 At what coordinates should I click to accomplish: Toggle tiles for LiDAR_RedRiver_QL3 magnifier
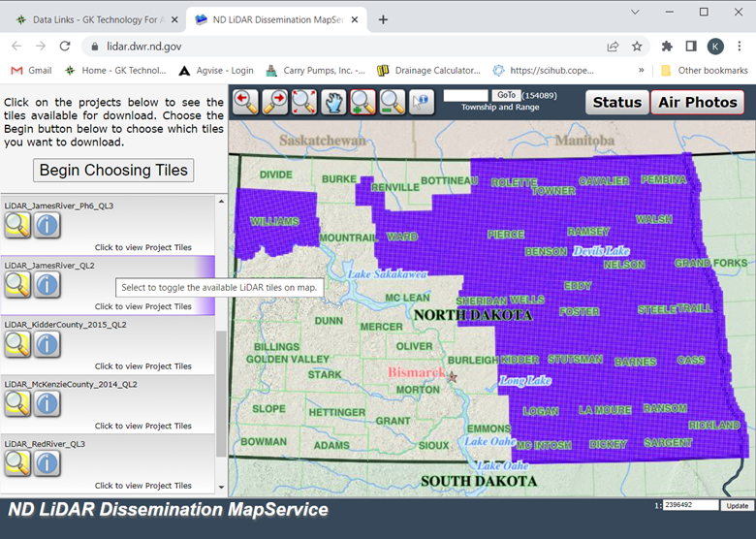pos(17,463)
